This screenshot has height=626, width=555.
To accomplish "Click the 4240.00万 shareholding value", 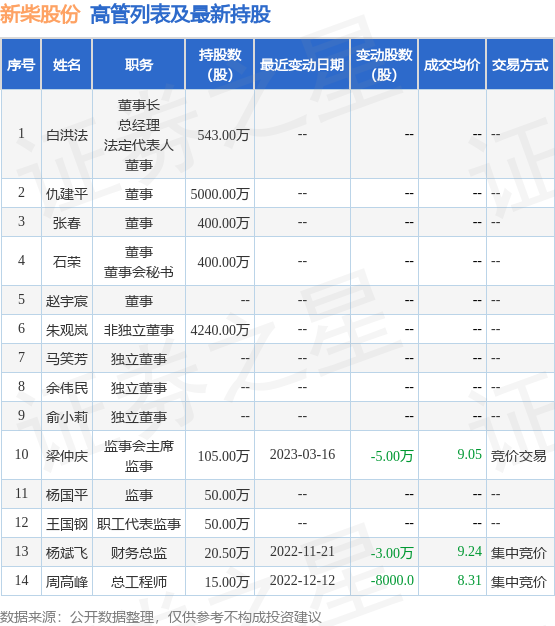I will [220, 330].
